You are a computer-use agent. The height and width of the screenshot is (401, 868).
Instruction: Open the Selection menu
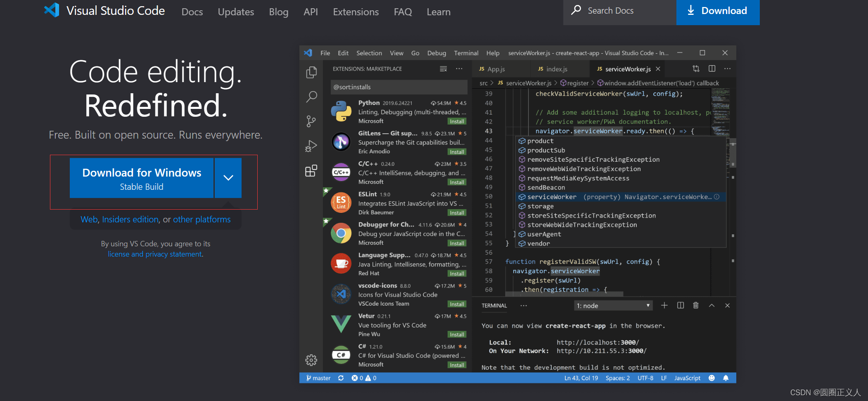369,53
